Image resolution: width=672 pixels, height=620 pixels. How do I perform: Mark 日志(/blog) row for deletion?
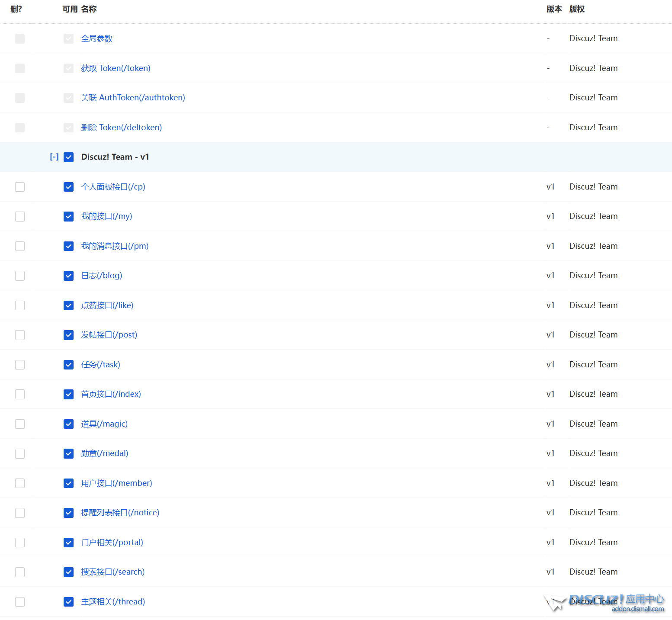point(20,276)
